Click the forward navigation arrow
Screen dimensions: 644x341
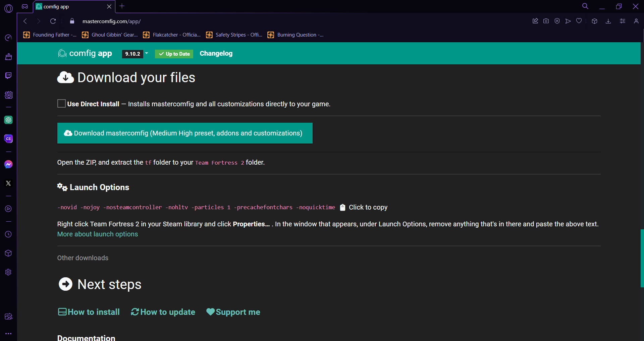click(39, 21)
